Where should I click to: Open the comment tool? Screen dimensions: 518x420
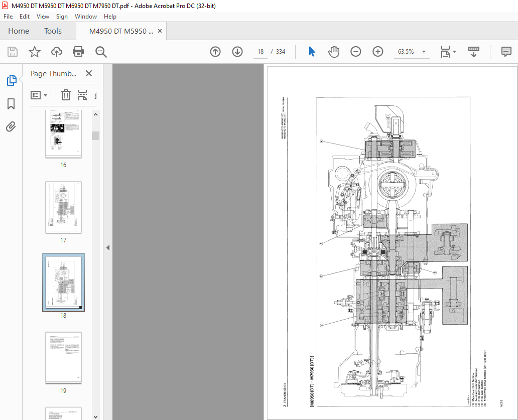pyautogui.click(x=506, y=52)
